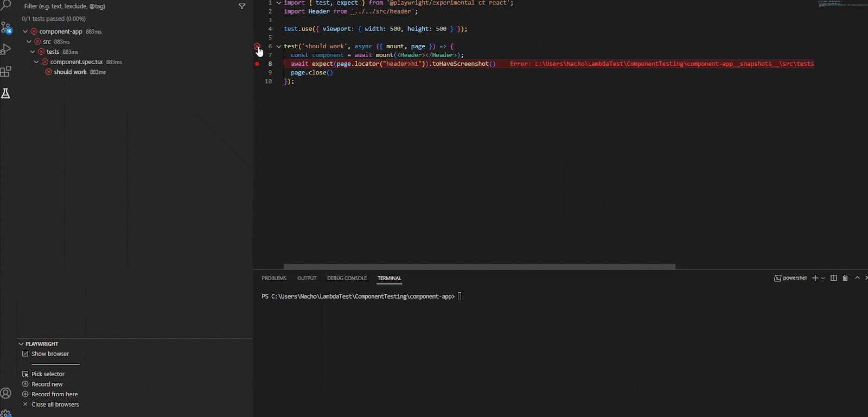Image resolution: width=868 pixels, height=417 pixels.
Task: Open the Run and Debug view
Action: (6, 49)
